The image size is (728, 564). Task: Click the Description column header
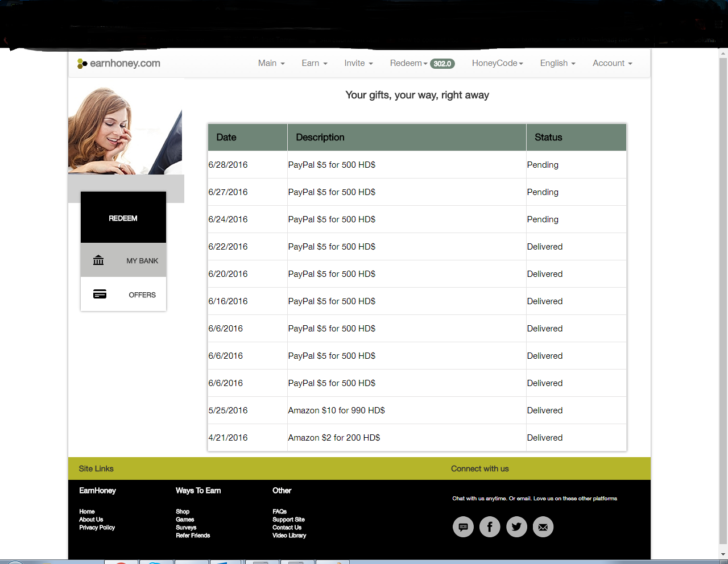[x=407, y=137]
